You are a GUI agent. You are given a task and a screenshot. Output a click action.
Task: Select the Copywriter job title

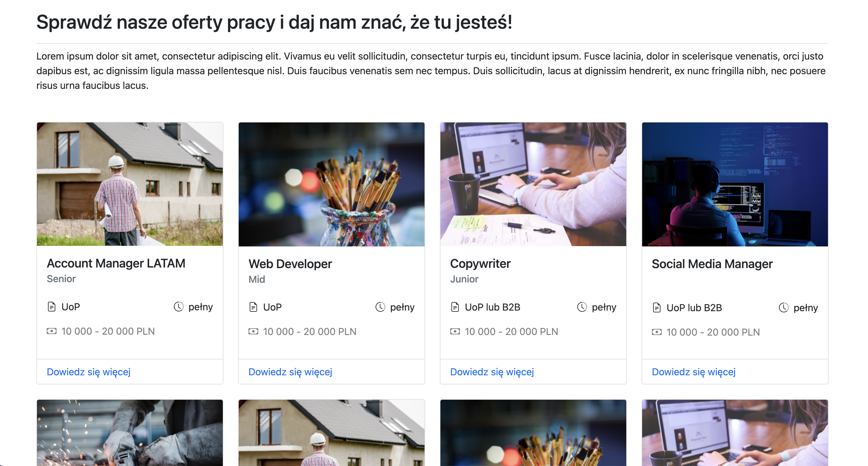pyautogui.click(x=480, y=264)
